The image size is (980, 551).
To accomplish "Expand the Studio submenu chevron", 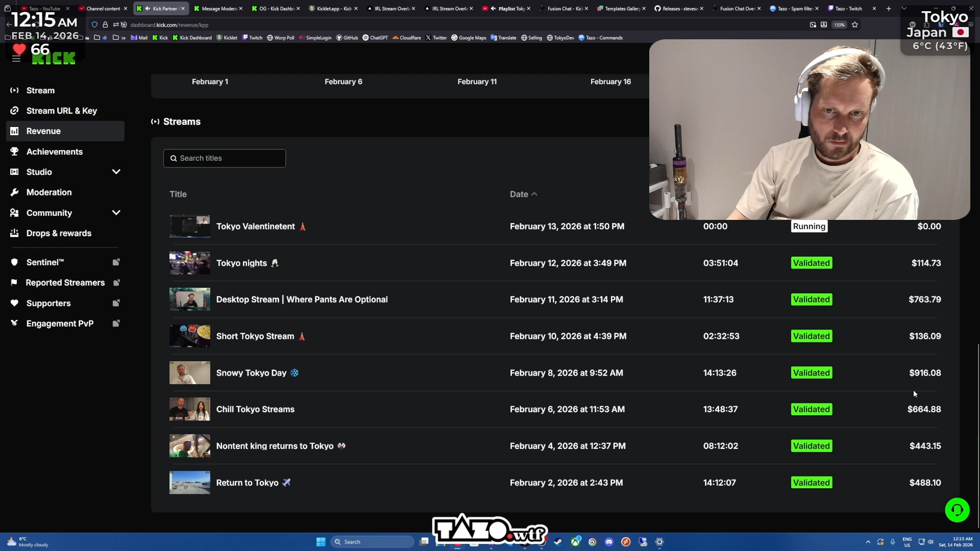I will pyautogui.click(x=116, y=172).
